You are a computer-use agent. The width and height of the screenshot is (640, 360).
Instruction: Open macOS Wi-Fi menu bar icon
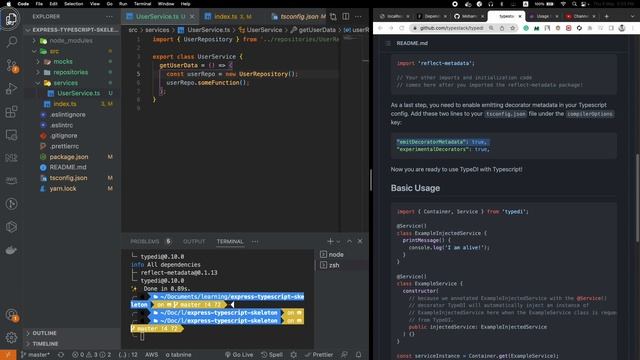563,4
